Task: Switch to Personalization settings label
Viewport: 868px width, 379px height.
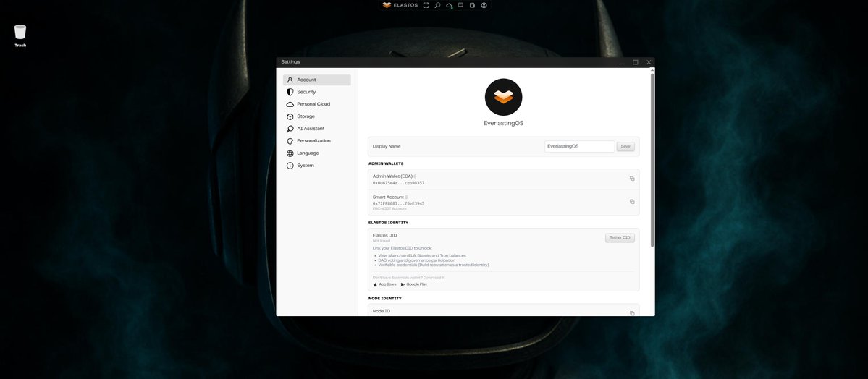Action: pos(313,140)
